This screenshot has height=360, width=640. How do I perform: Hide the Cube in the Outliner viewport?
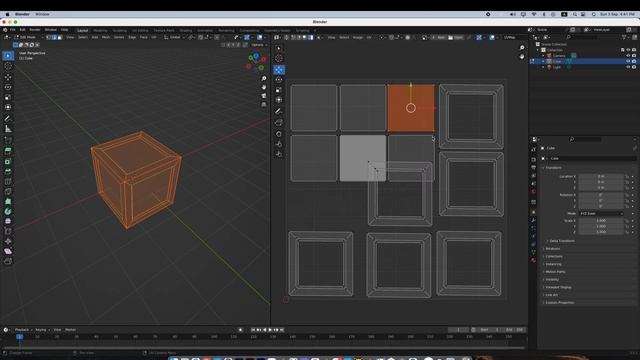click(628, 61)
